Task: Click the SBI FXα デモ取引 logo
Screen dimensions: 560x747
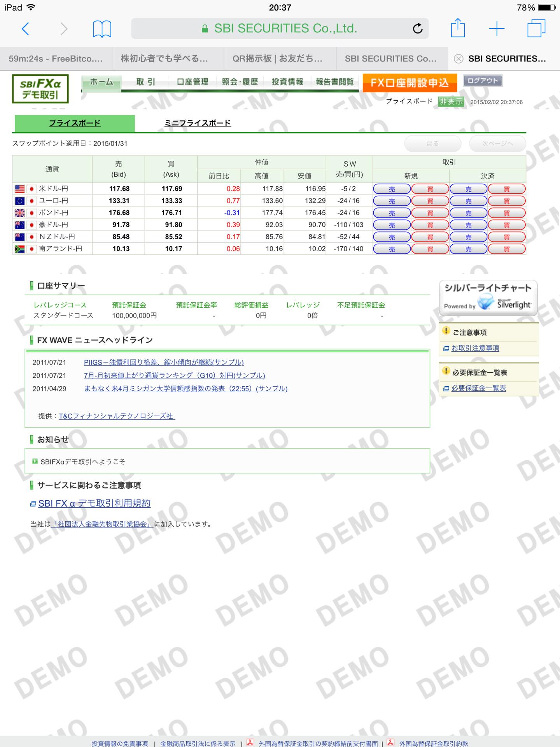Action: point(40,89)
